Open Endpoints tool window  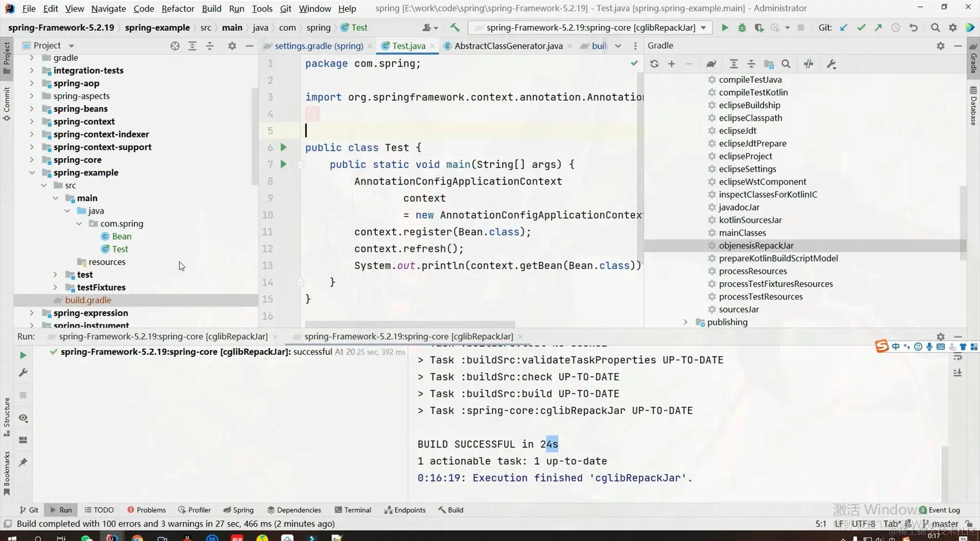click(405, 510)
